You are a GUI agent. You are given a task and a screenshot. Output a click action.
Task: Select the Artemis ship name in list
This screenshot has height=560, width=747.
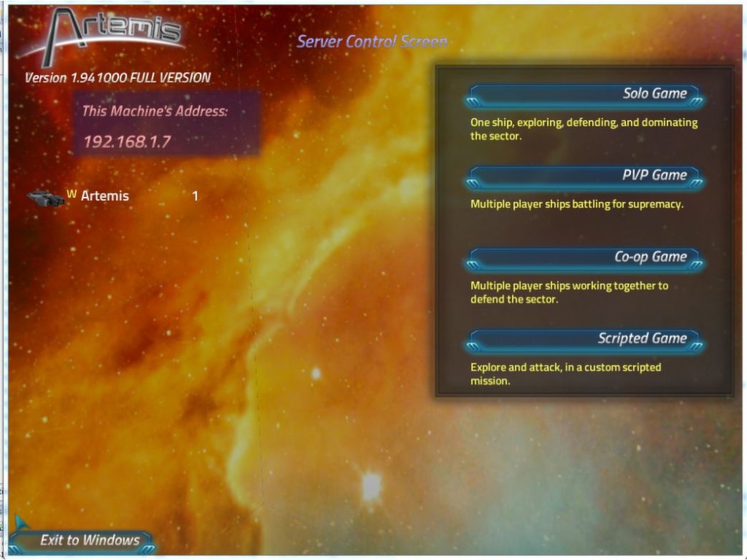[x=104, y=196]
